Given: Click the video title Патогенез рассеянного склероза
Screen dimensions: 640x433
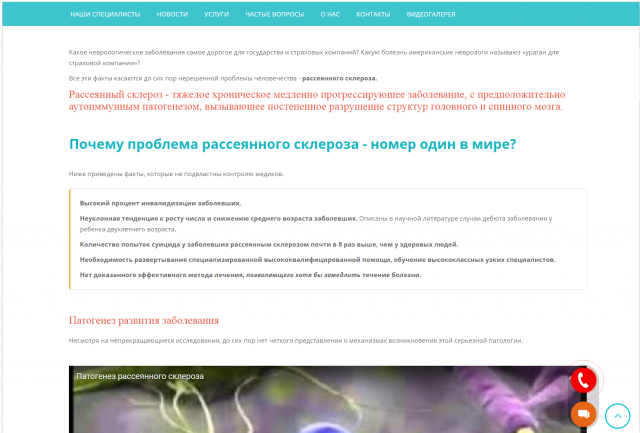Looking at the screenshot, I should 140,376.
